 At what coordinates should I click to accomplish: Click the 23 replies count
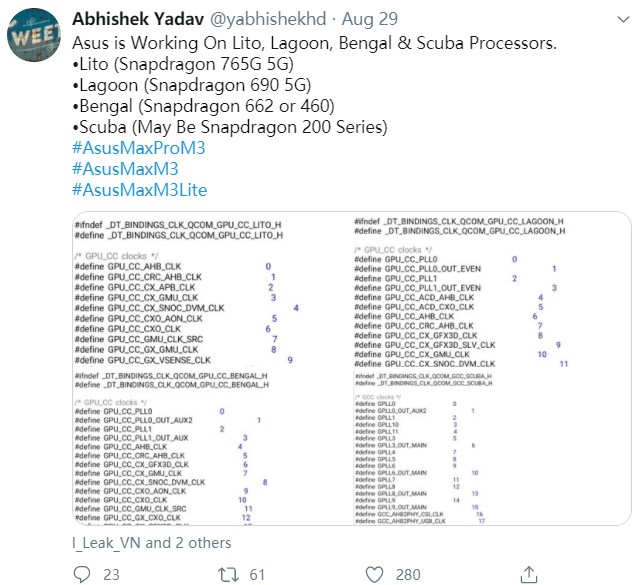click(x=111, y=574)
